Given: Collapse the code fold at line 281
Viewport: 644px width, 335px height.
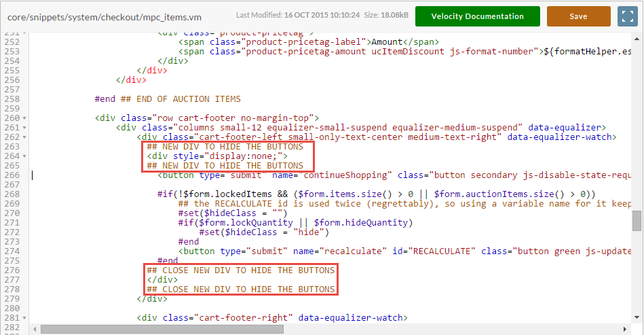Looking at the screenshot, I should [x=24, y=318].
